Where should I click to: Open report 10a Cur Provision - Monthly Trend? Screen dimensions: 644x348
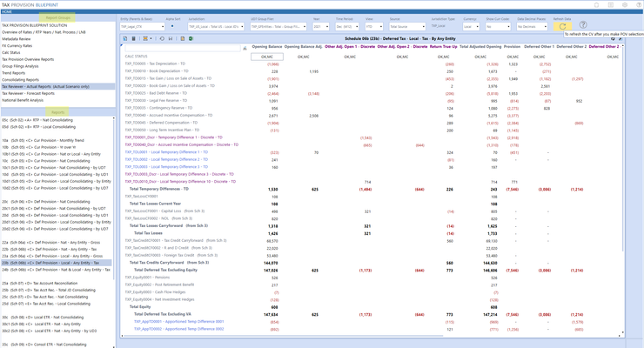pyautogui.click(x=43, y=140)
